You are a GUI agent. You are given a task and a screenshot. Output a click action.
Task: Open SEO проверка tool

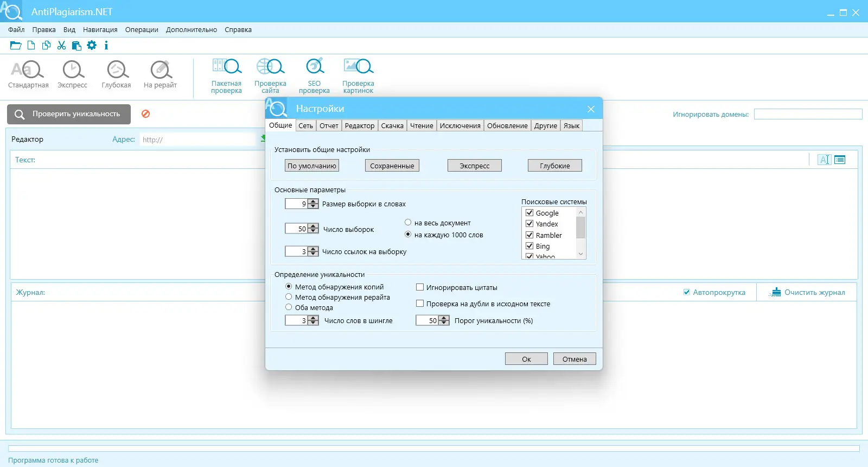coord(314,76)
